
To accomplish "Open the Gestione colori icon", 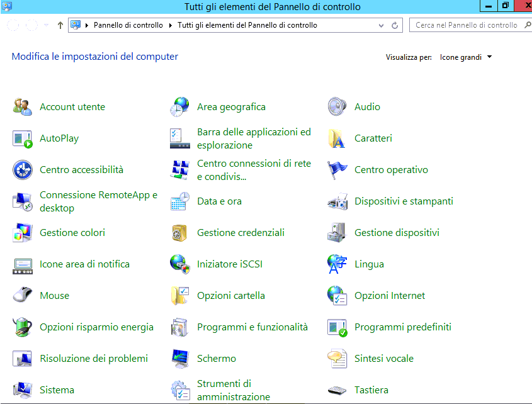I will pyautogui.click(x=23, y=233).
